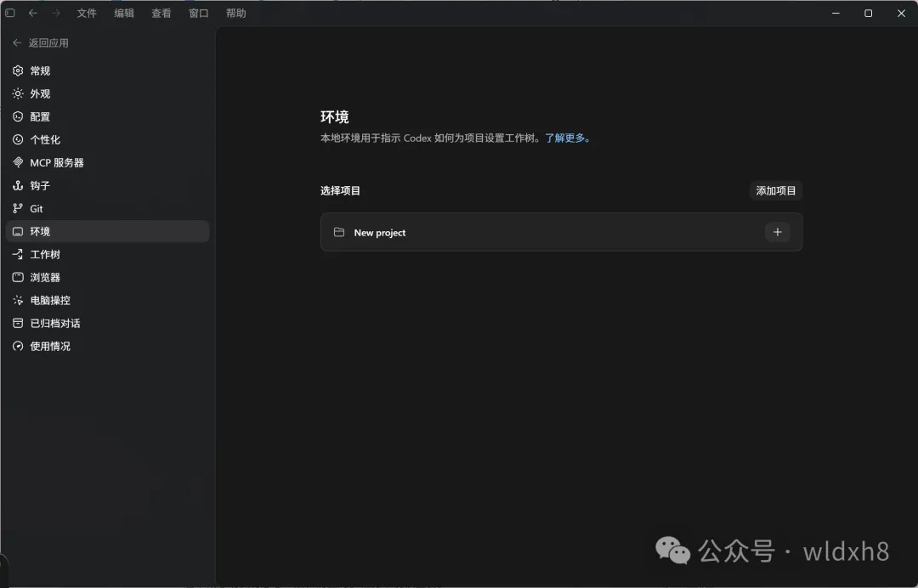Click the branch icon next to Git
This screenshot has width=918, height=588.
coord(18,208)
